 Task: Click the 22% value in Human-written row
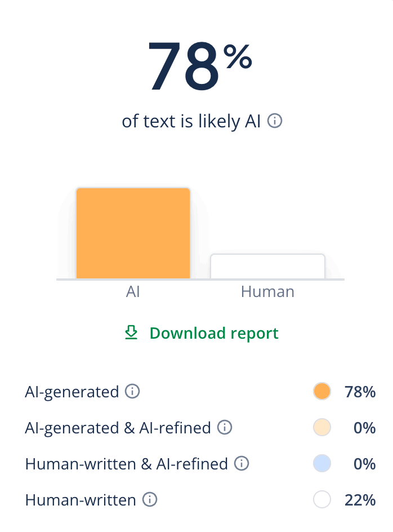point(360,500)
